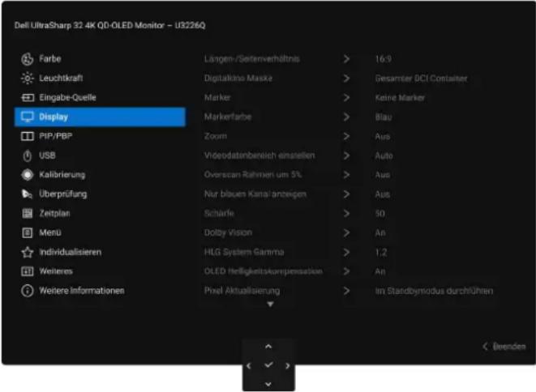
Task: Select OLED Helligkeitskompensation setting
Action: [264, 271]
